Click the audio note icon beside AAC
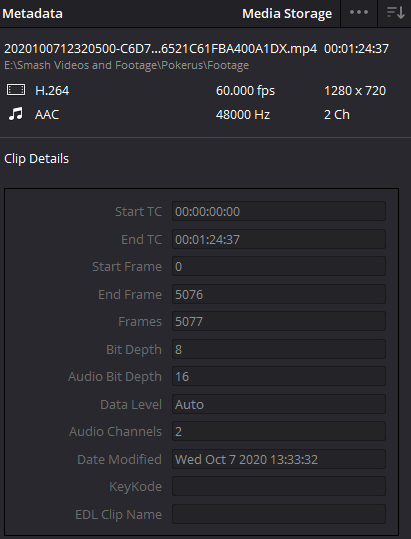 pyautogui.click(x=16, y=114)
